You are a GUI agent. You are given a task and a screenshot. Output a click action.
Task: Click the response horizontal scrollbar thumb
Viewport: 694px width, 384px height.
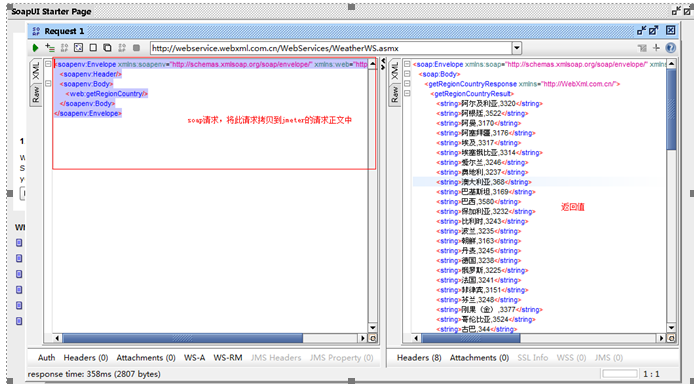[471, 338]
